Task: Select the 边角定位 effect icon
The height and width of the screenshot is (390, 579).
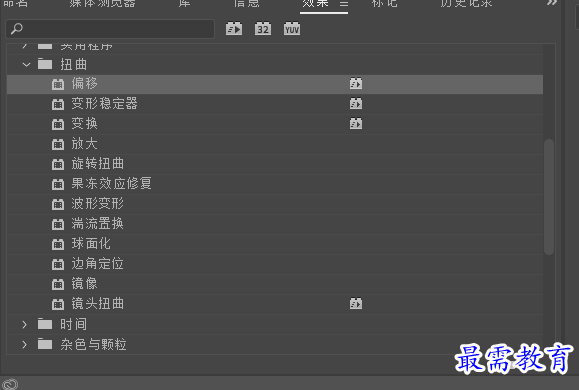Action: click(58, 264)
